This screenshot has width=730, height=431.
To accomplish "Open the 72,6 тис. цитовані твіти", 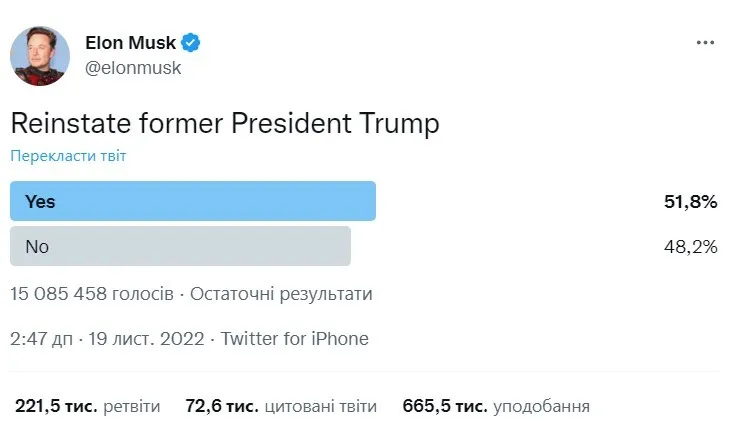I will click(281, 406).
